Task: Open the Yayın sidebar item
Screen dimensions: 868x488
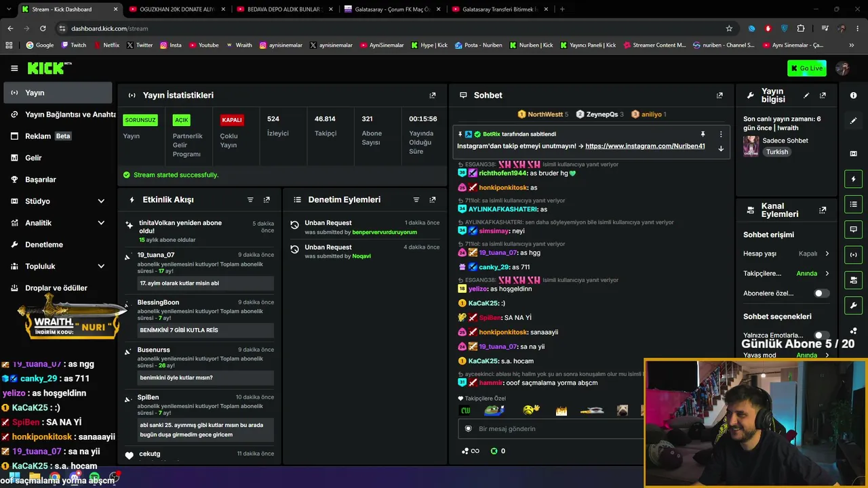Action: [57, 93]
